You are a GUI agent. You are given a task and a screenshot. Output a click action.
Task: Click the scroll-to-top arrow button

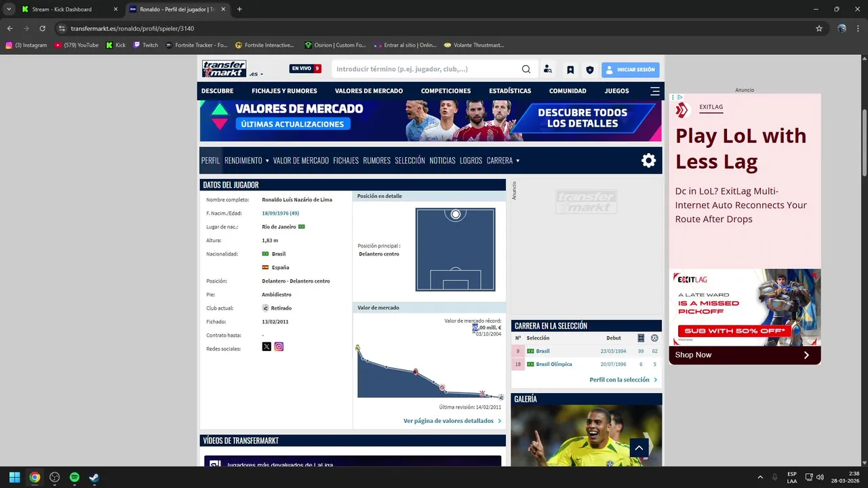(639, 448)
